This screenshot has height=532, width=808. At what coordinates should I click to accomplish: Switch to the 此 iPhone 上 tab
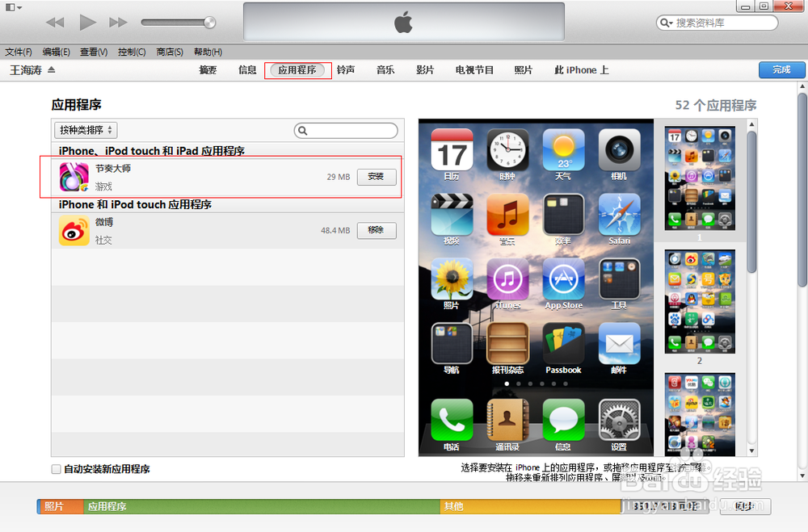pyautogui.click(x=581, y=70)
